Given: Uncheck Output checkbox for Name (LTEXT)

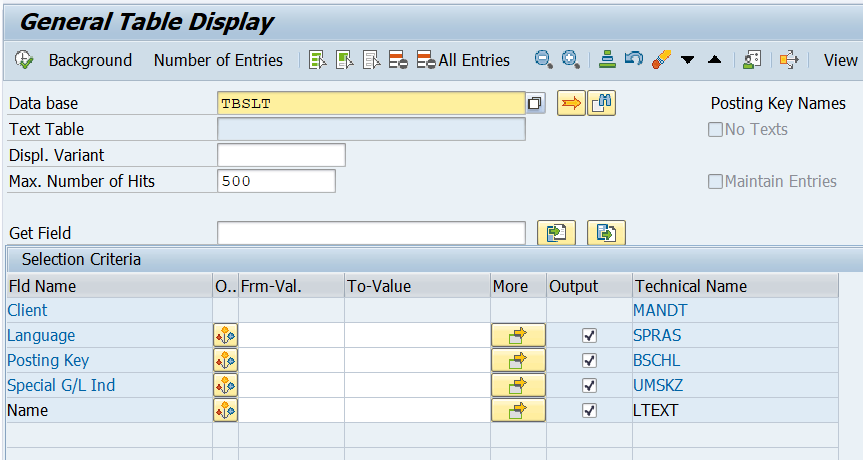Looking at the screenshot, I should [x=589, y=410].
